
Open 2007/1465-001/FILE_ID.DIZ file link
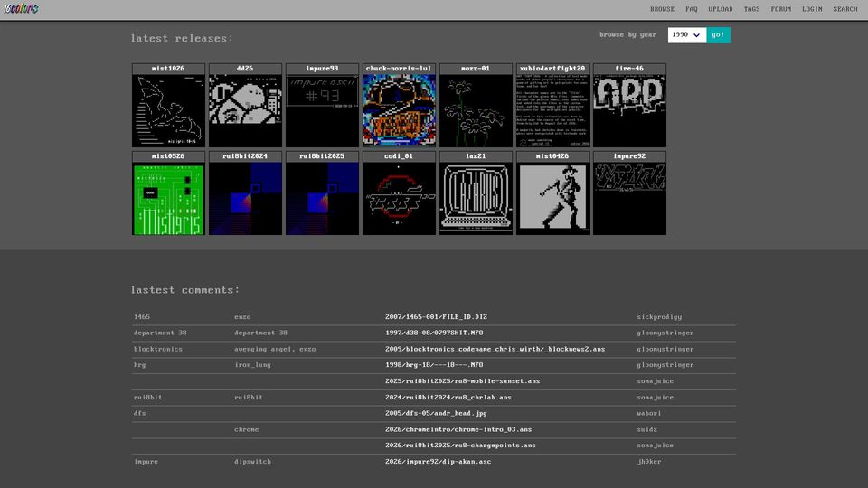[436, 317]
